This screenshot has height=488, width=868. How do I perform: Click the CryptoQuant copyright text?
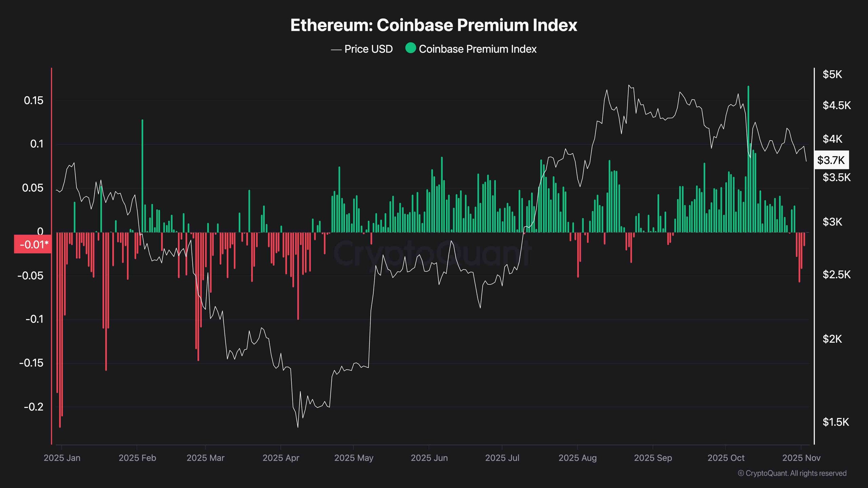(792, 473)
